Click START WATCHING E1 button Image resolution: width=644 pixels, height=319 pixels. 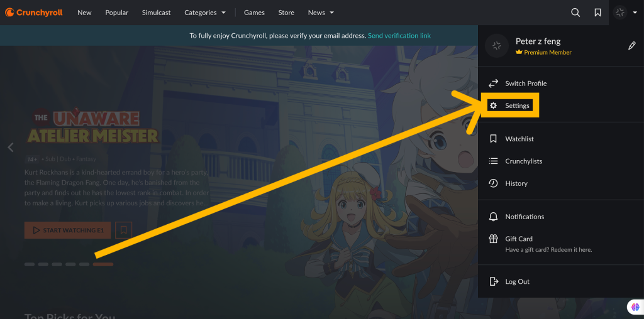point(68,230)
